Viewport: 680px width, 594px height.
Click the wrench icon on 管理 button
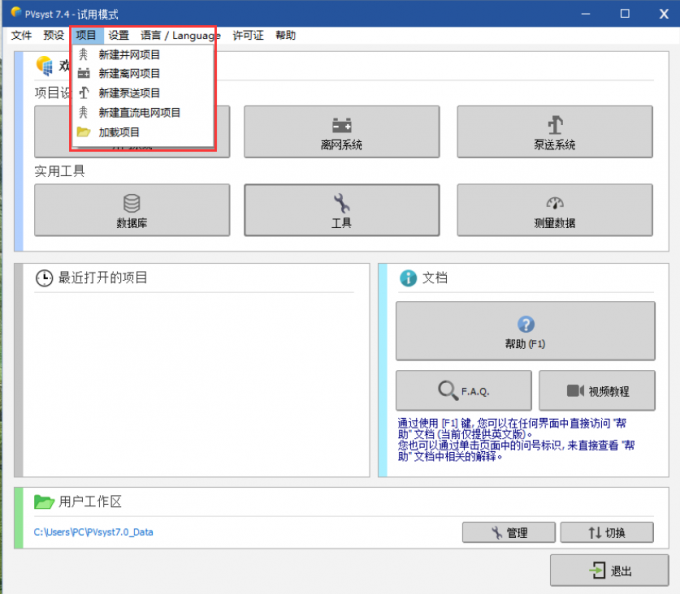pos(497,532)
